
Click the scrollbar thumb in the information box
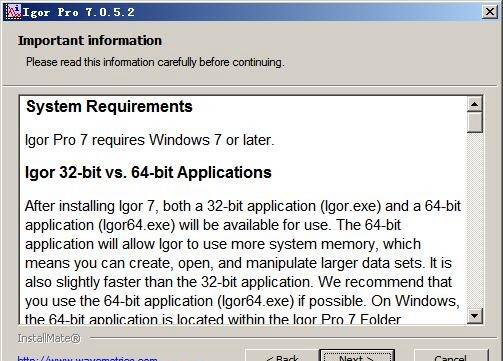click(x=475, y=122)
